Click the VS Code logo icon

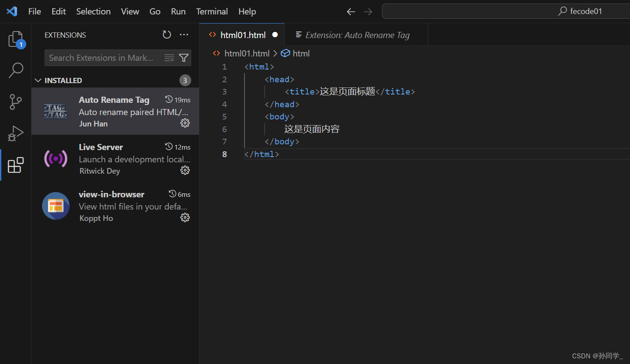coord(12,11)
